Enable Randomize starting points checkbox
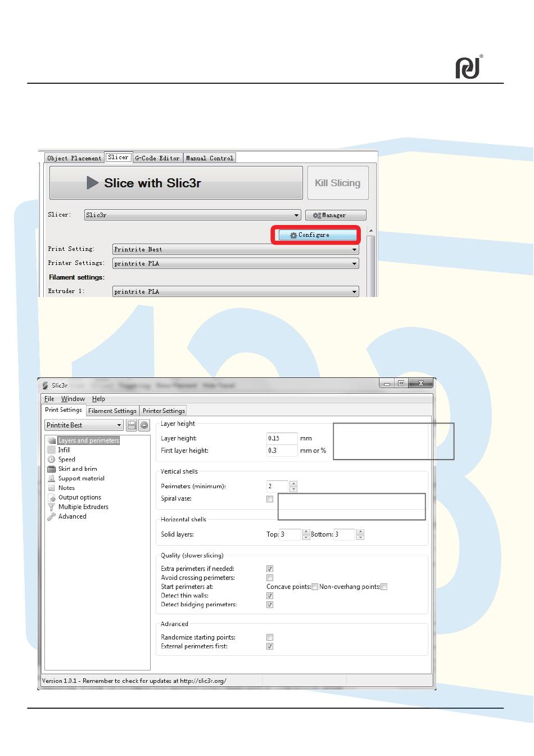 coord(270,637)
